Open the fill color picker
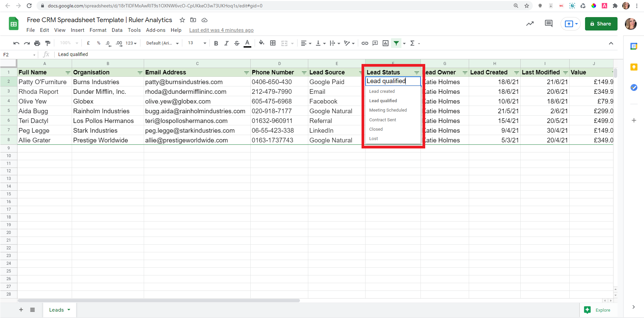 pyautogui.click(x=262, y=43)
